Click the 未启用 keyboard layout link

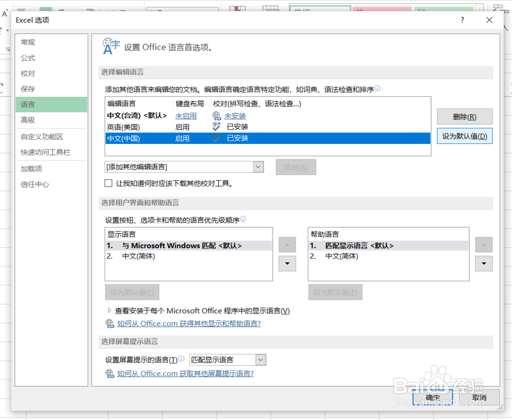point(186,116)
